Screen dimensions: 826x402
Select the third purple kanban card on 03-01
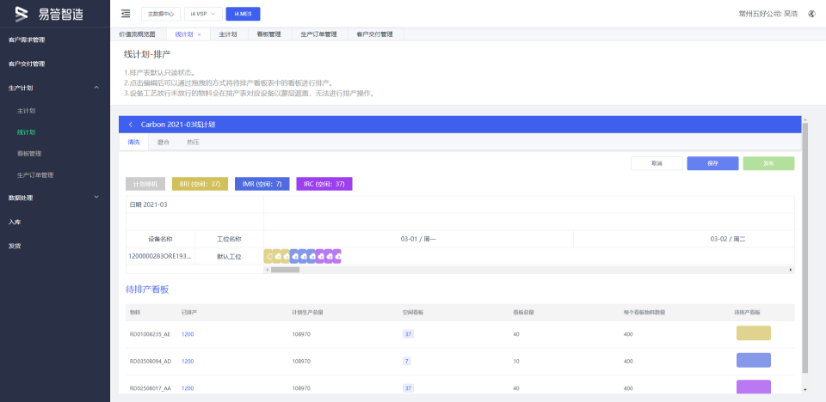(x=337, y=257)
